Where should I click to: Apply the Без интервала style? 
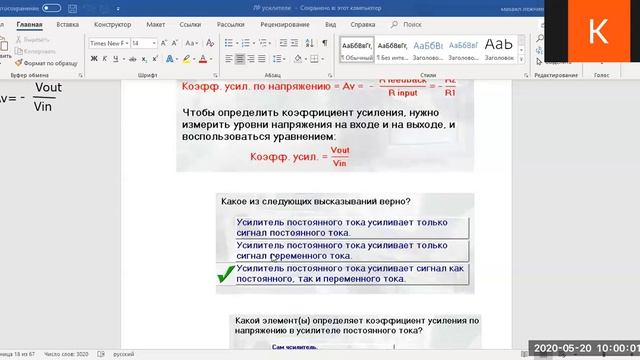click(x=392, y=49)
